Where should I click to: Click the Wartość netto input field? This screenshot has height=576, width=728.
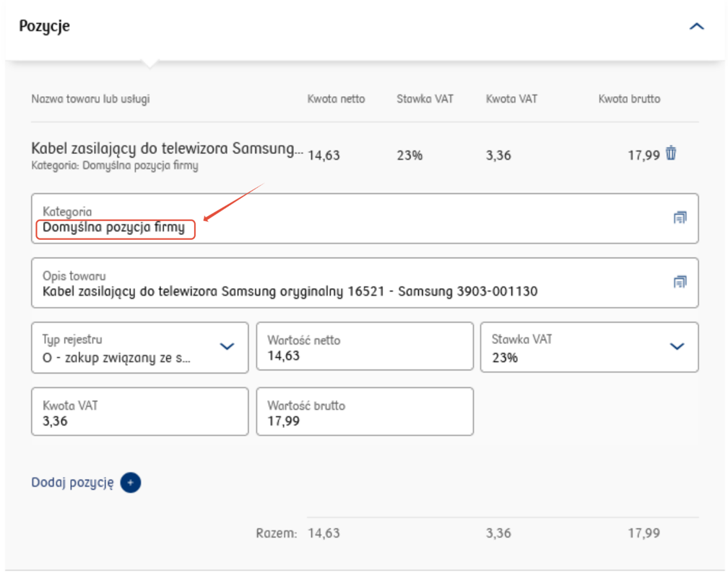[x=365, y=346]
